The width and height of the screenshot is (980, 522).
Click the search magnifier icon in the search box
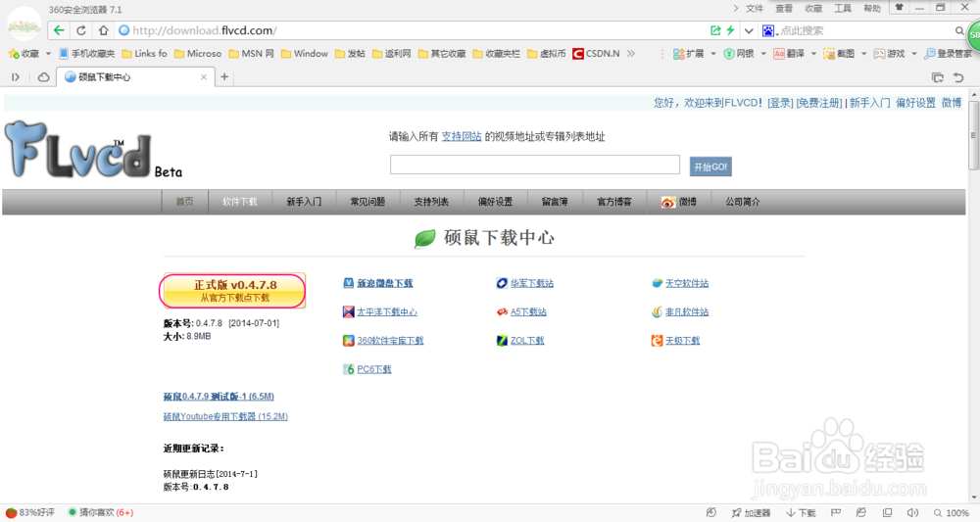(959, 30)
